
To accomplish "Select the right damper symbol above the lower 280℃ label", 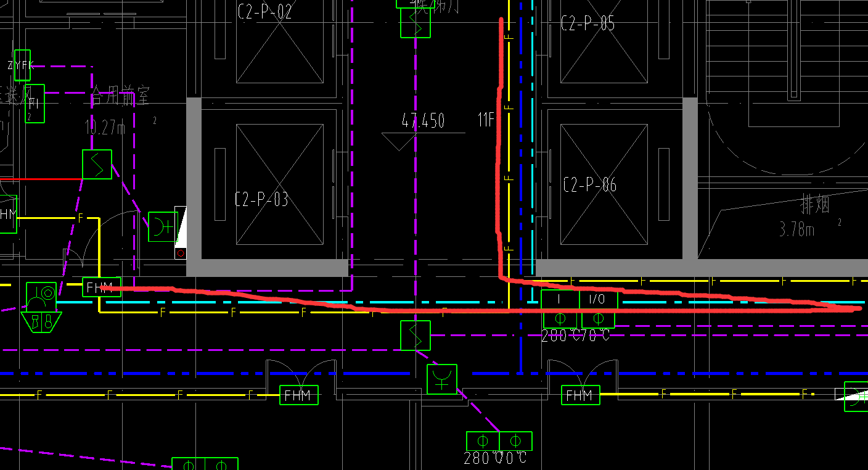I will (x=515, y=441).
